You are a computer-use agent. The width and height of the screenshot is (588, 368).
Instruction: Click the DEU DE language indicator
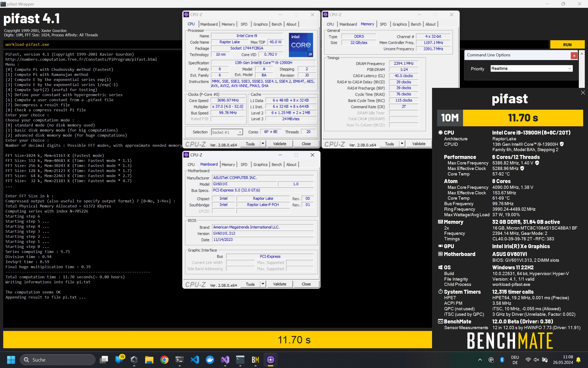(515, 360)
